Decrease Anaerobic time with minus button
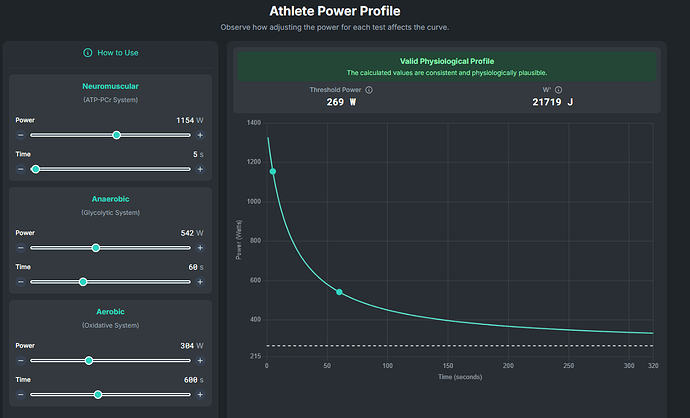Screen dimensions: 690x418 [x=20, y=282]
